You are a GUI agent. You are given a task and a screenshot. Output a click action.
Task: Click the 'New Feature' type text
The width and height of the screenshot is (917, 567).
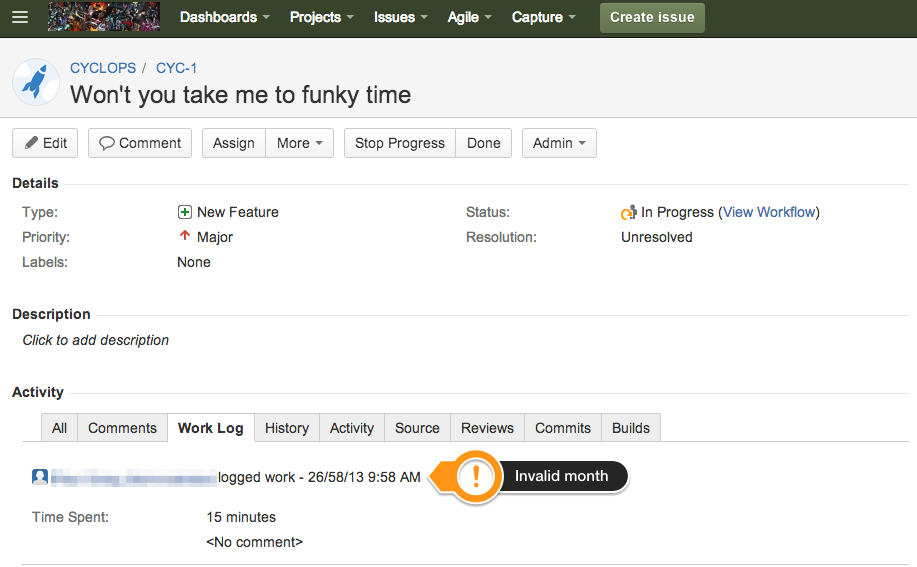pos(237,212)
